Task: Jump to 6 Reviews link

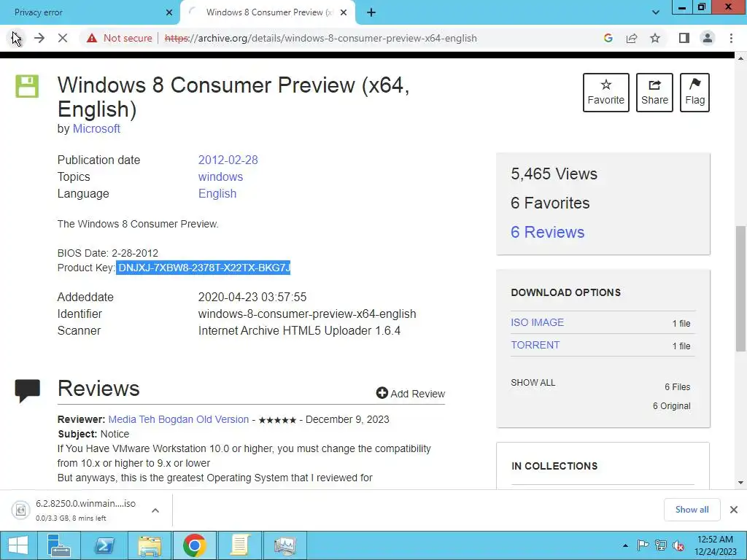Action: [547, 232]
